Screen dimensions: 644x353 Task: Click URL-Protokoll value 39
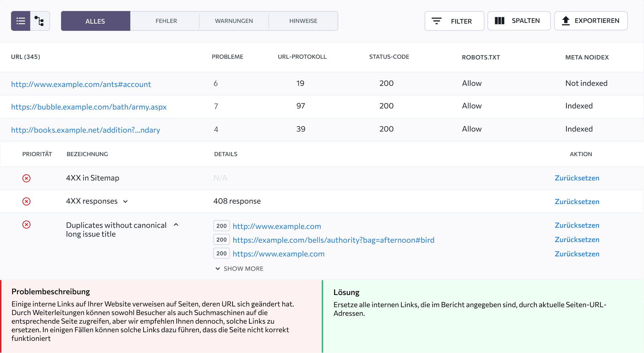301,129
